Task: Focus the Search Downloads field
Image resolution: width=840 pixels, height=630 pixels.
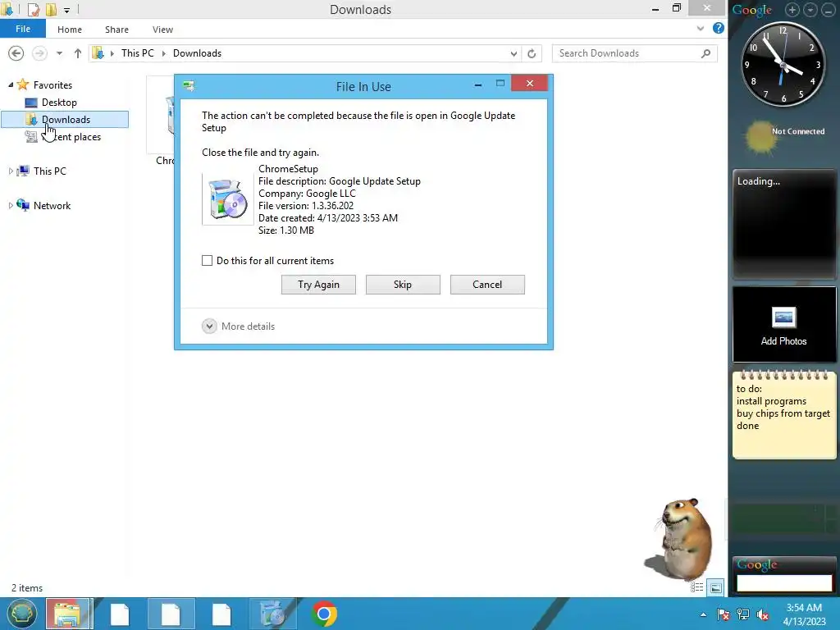Action: coord(634,53)
